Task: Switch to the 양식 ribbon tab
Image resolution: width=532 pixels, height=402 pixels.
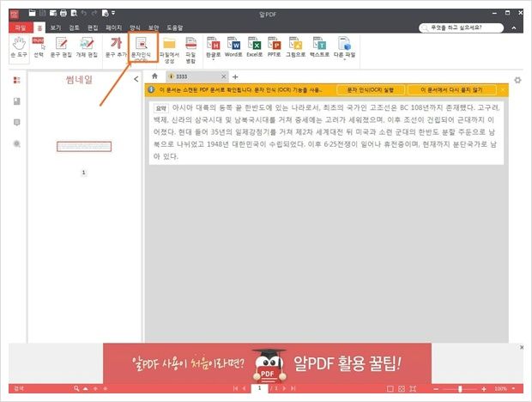Action: point(135,27)
